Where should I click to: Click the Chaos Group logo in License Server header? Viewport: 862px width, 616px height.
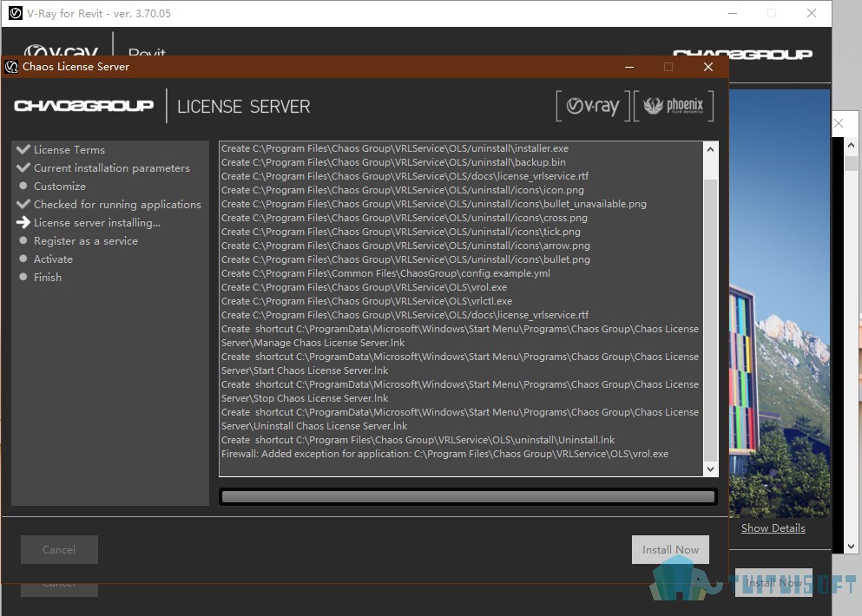[84, 106]
